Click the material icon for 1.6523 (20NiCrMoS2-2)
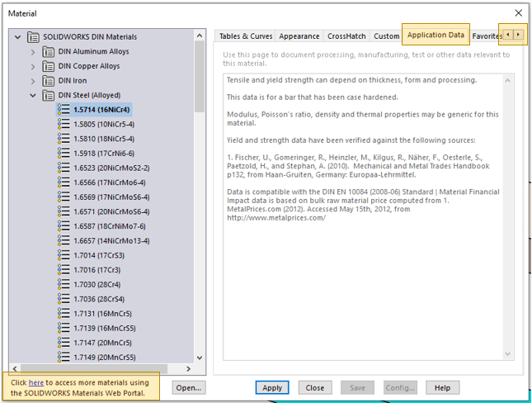 click(x=64, y=168)
